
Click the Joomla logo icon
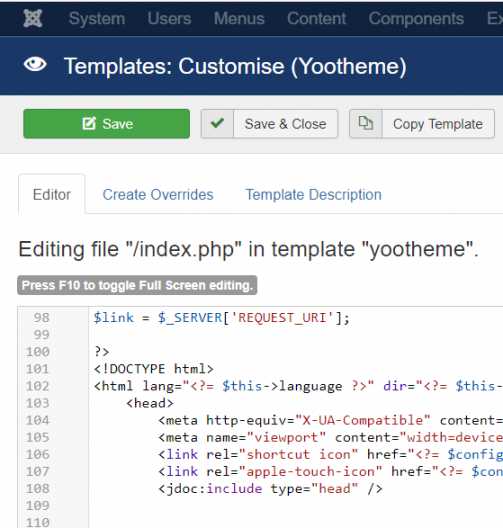click(33, 18)
